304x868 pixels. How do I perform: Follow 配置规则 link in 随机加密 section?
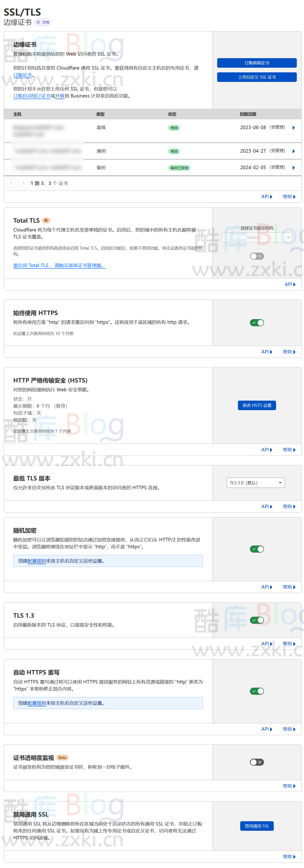(x=36, y=561)
